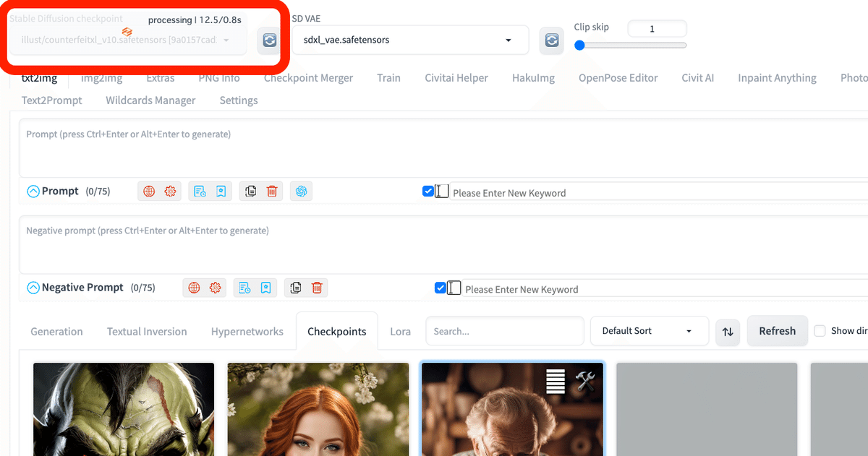Image resolution: width=868 pixels, height=456 pixels.
Task: Refresh the SD VAE list icon
Action: click(x=552, y=40)
